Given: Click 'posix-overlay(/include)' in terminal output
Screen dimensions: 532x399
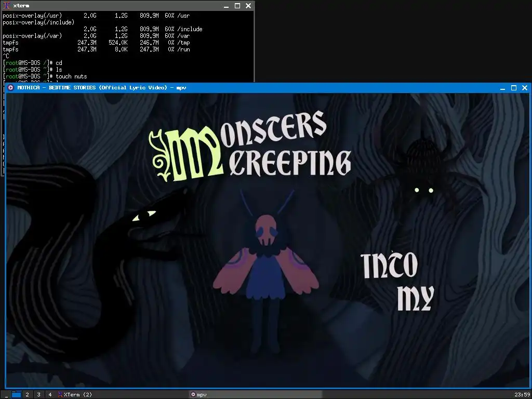Looking at the screenshot, I should click(x=38, y=22).
